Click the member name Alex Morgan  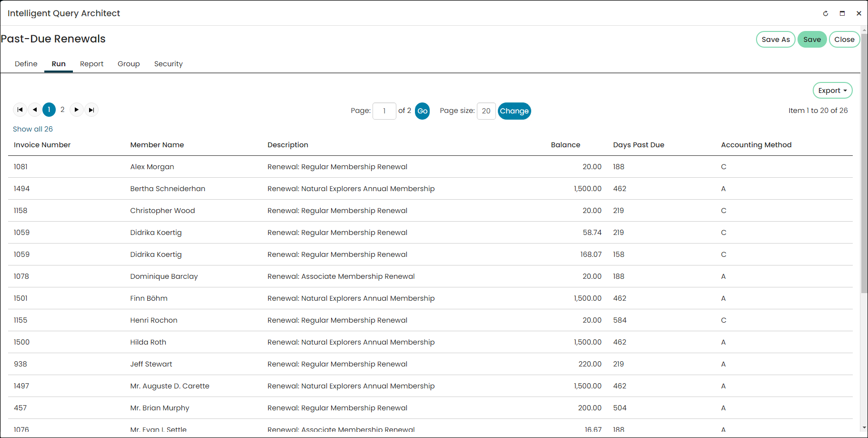[152, 167]
